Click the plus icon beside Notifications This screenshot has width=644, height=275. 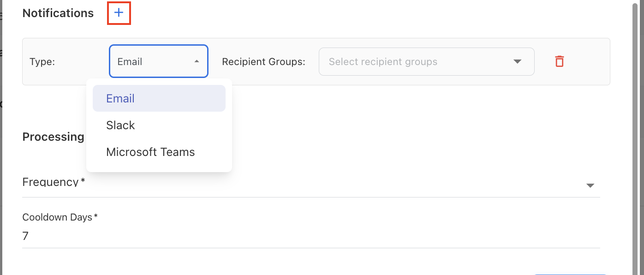[x=119, y=13]
